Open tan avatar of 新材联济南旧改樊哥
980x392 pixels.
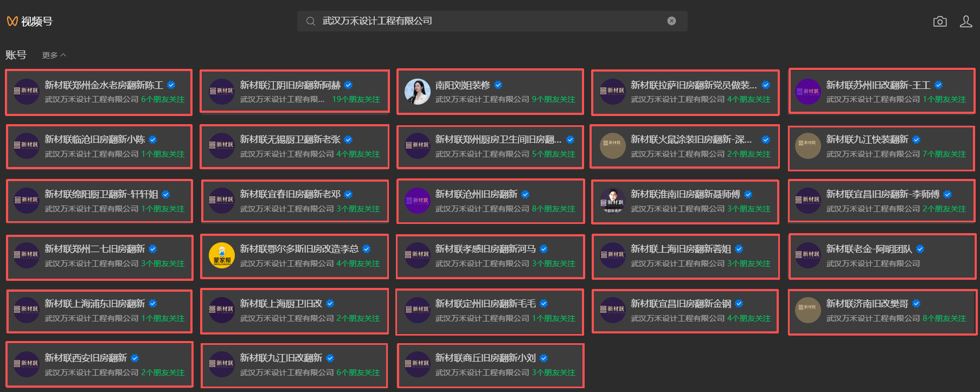tap(808, 310)
